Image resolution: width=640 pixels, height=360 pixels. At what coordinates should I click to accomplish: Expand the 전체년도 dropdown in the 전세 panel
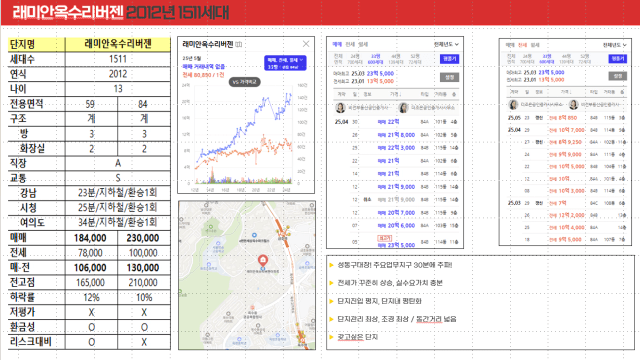[x=615, y=45]
